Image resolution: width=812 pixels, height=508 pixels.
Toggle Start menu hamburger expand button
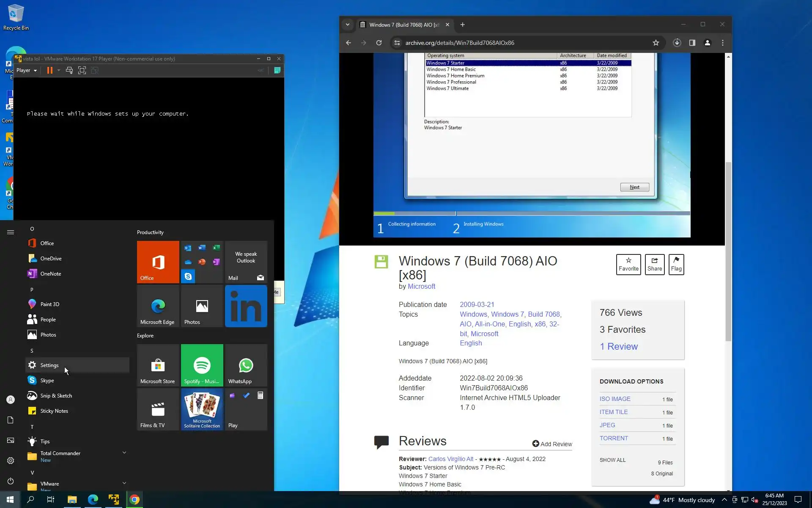(x=11, y=232)
